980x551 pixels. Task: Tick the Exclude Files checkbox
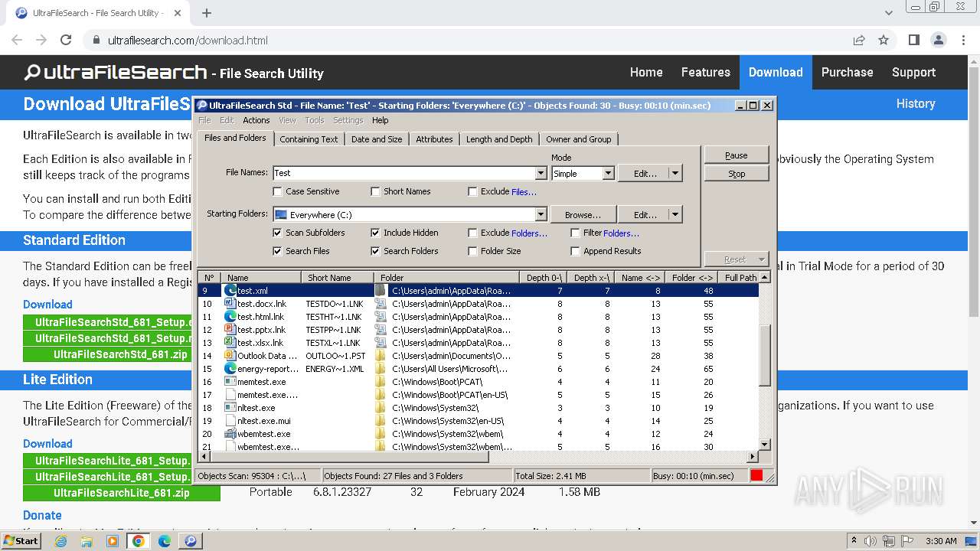(472, 191)
